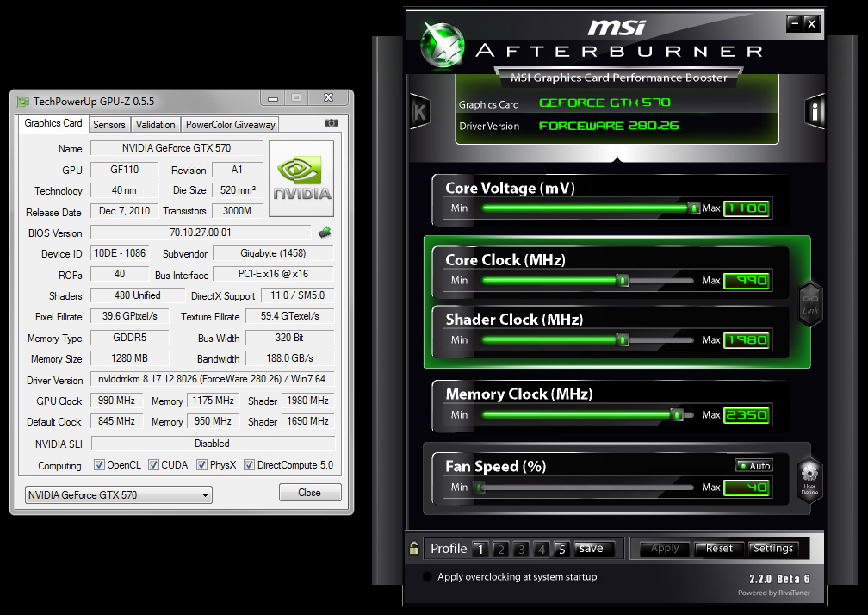Viewport: 868px width, 615px height.
Task: Click the Driver Version field in GPU-Z
Action: 212,379
